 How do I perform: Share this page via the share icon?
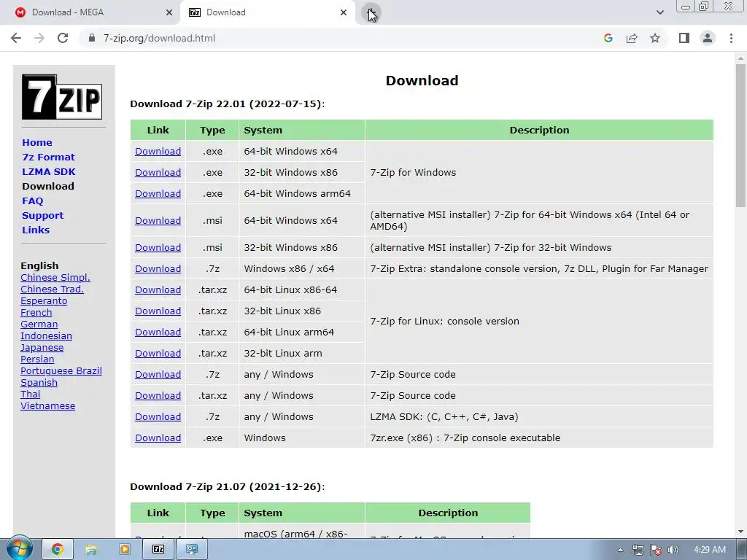pyautogui.click(x=632, y=38)
